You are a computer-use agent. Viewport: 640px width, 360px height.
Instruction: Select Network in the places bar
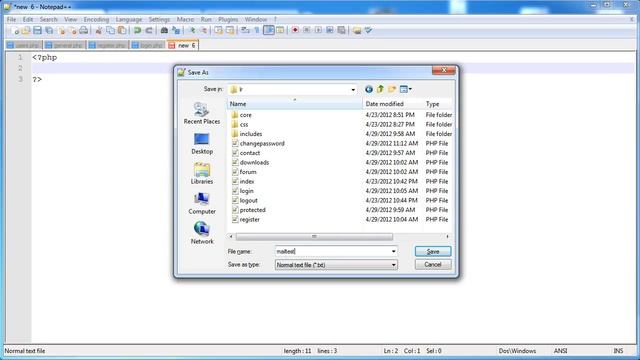point(202,233)
